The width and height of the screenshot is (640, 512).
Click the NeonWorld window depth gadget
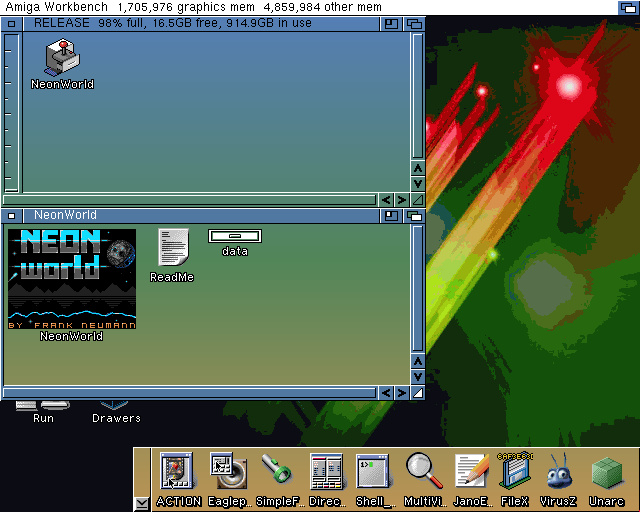pos(414,216)
